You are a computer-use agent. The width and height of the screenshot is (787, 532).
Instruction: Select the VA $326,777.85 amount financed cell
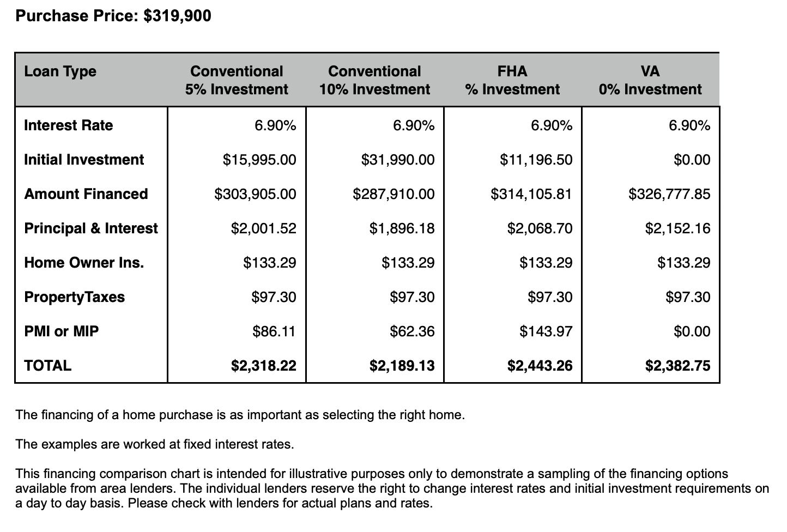(x=669, y=194)
